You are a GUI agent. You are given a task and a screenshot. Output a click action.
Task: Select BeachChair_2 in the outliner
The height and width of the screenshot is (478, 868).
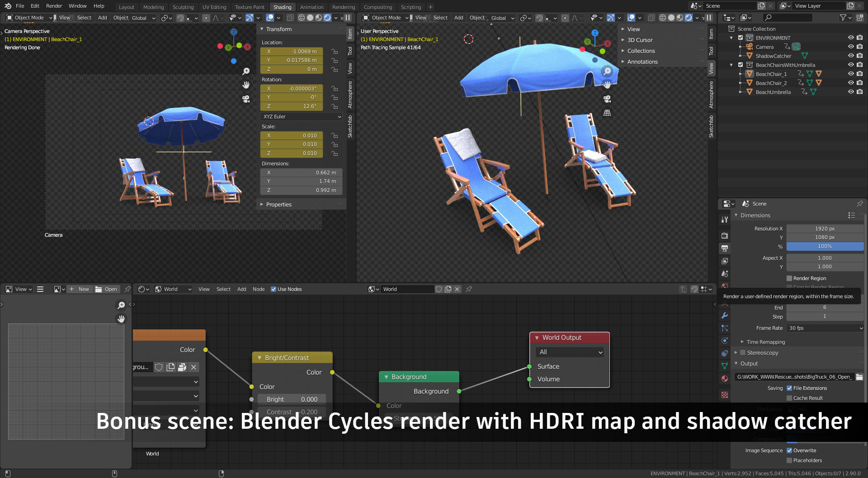771,83
